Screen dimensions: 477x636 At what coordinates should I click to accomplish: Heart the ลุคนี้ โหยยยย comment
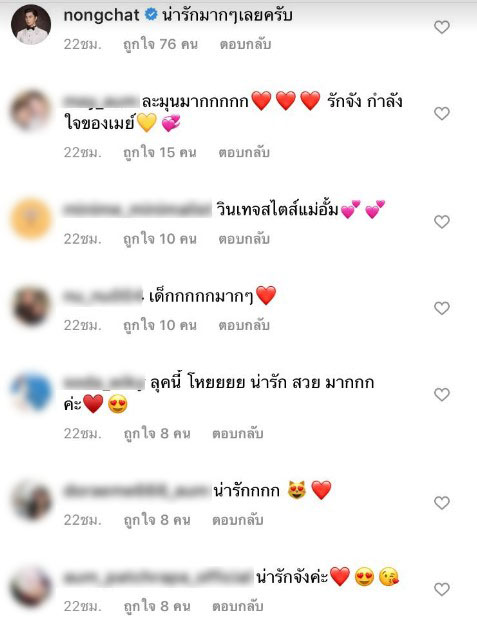tap(442, 394)
